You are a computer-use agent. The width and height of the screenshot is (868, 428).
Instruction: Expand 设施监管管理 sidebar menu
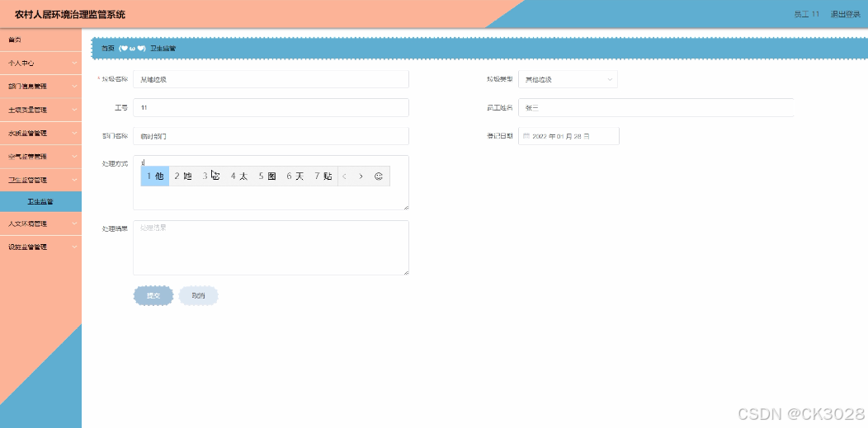(40, 247)
